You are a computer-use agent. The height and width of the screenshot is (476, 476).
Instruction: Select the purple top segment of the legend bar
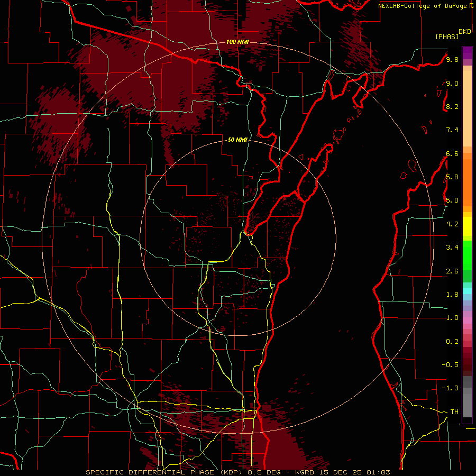click(x=467, y=53)
